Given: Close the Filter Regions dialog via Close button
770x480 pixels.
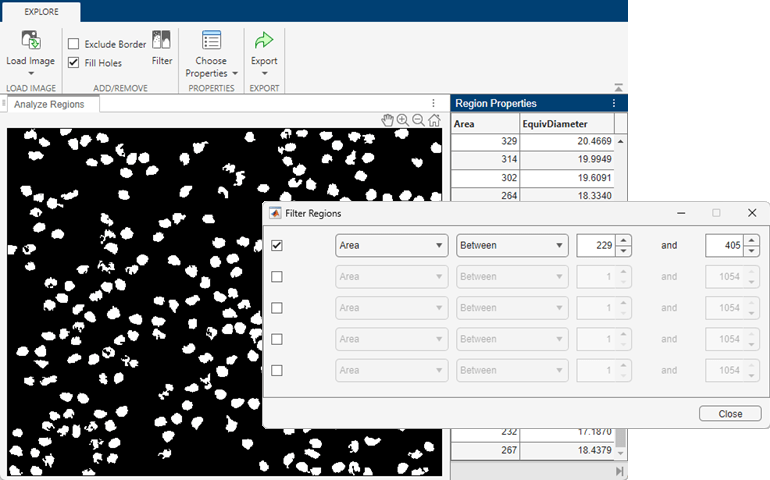Looking at the screenshot, I should 730,414.
